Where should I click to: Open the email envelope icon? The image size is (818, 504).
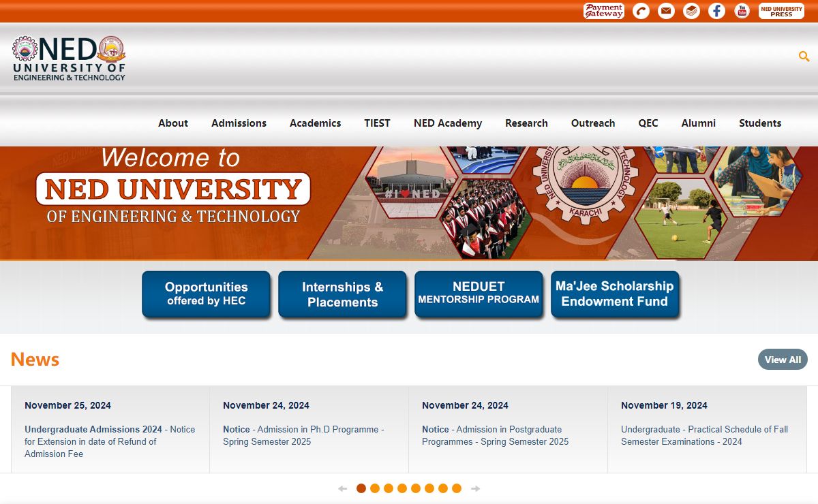[666, 11]
